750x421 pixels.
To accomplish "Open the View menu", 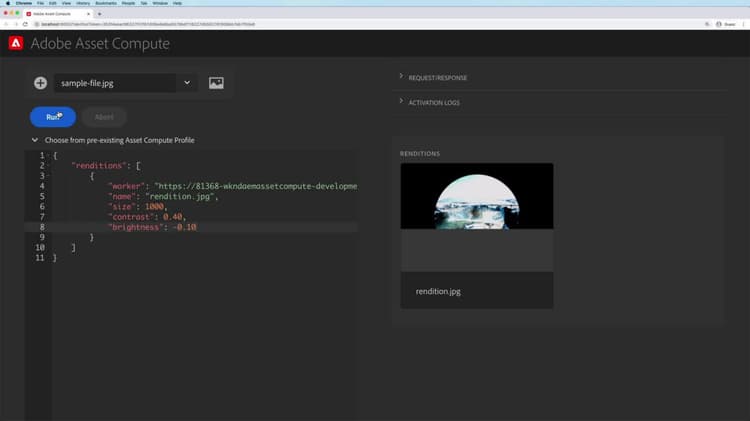I will point(66,3).
